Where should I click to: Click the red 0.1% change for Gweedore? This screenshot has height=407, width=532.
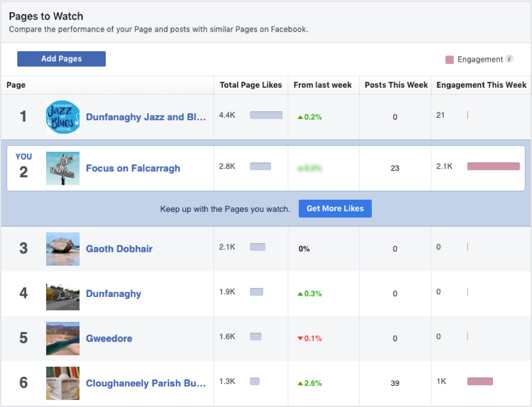tap(310, 338)
